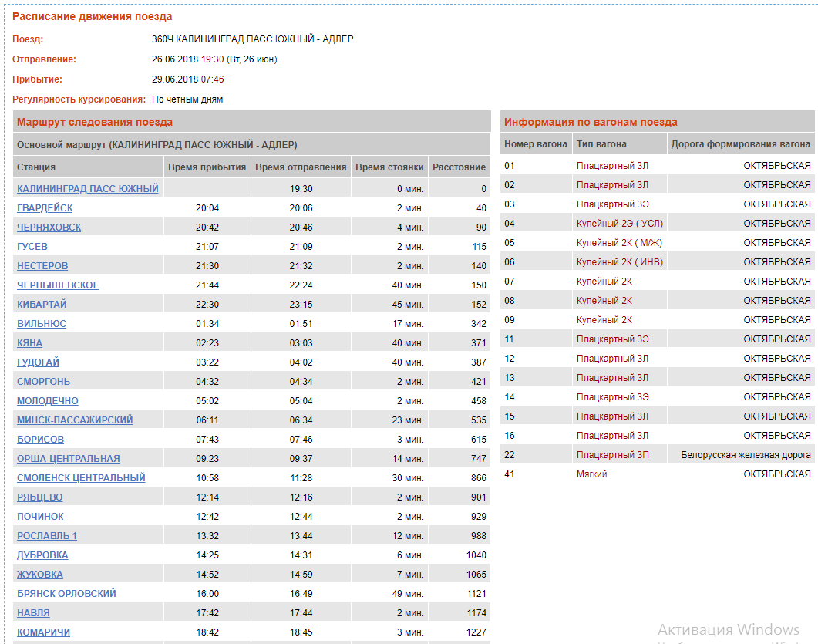The width and height of the screenshot is (818, 644).
Task: Click wagon 41 type Мягкий
Action: pyautogui.click(x=591, y=474)
